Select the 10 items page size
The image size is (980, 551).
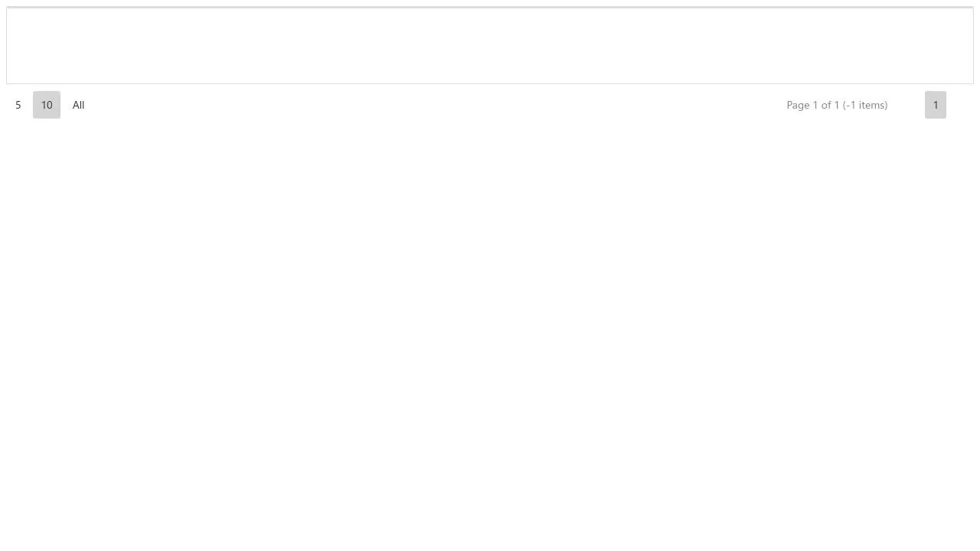click(47, 105)
